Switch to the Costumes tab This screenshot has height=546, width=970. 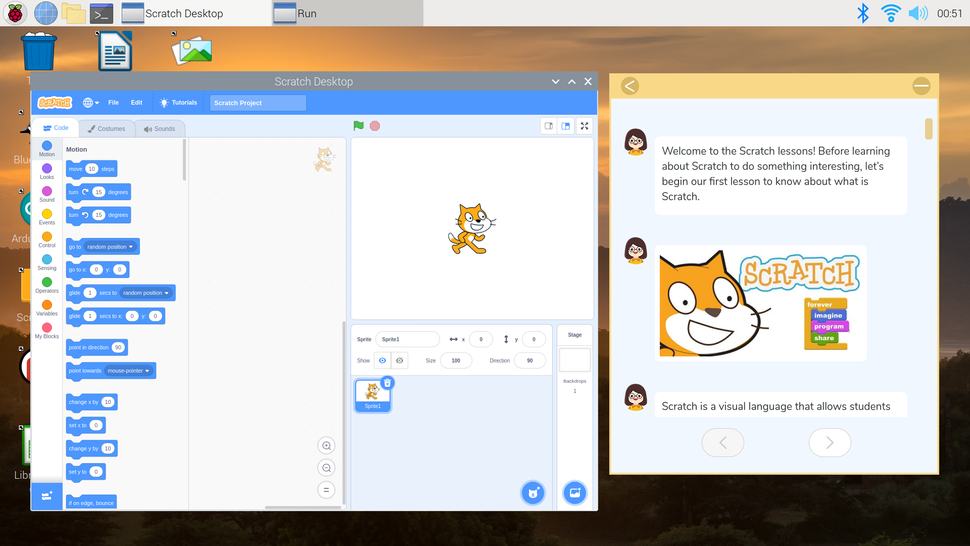106,129
